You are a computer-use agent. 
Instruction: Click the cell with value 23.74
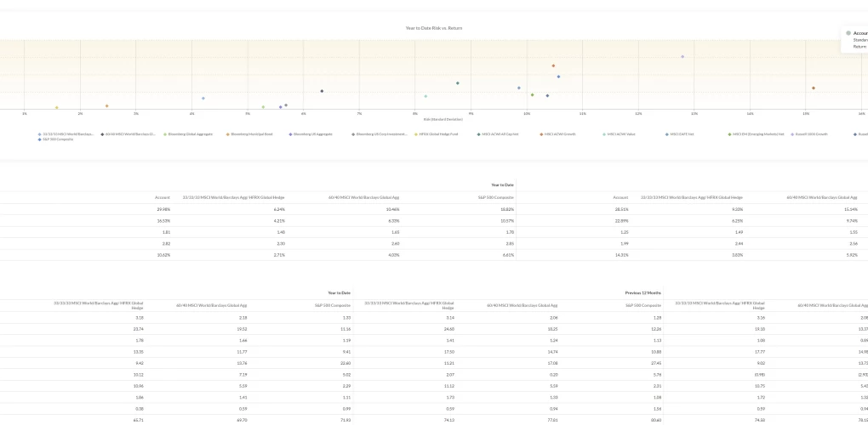tap(139, 329)
